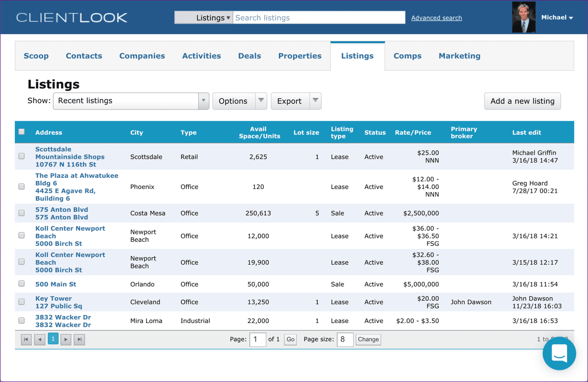
Task: Click the ClientLook logo
Action: click(72, 18)
